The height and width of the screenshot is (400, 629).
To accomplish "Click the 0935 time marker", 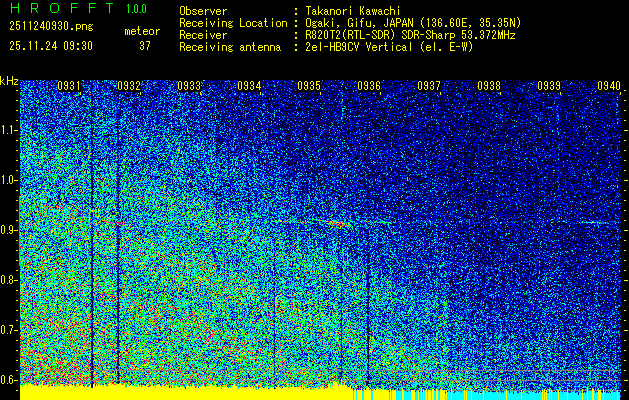I will 309,86.
